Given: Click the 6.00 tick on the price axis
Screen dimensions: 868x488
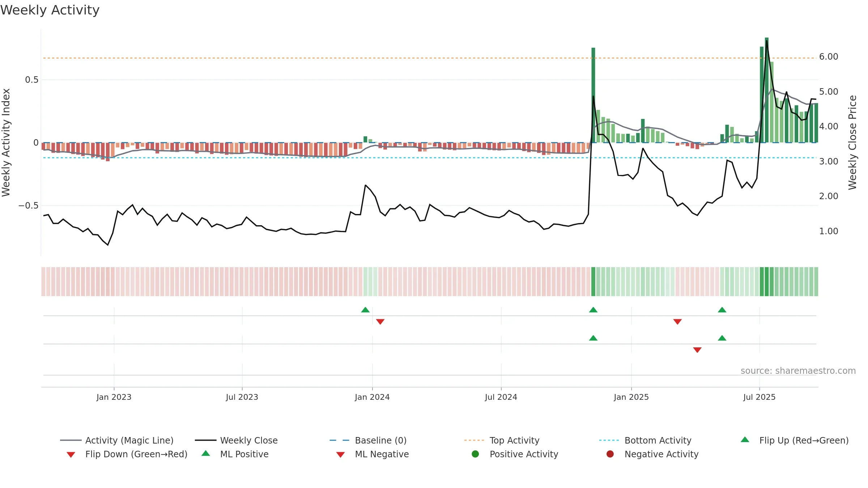Looking at the screenshot, I should pos(829,56).
